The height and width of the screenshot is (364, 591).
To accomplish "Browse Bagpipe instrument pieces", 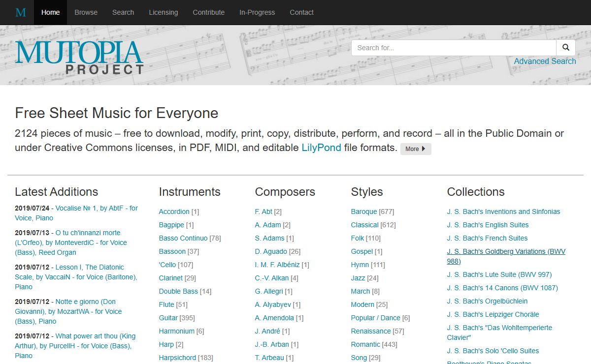I will click(x=171, y=225).
